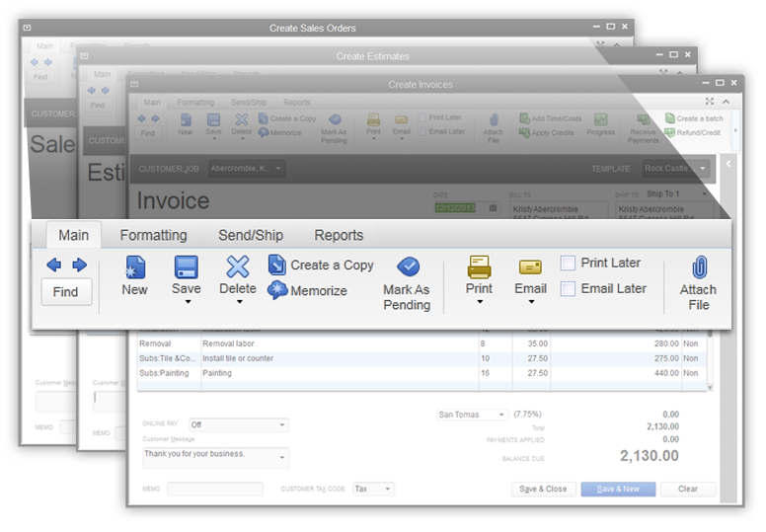The image size is (766, 532).
Task: Click the enlarged Find button
Action: (66, 291)
